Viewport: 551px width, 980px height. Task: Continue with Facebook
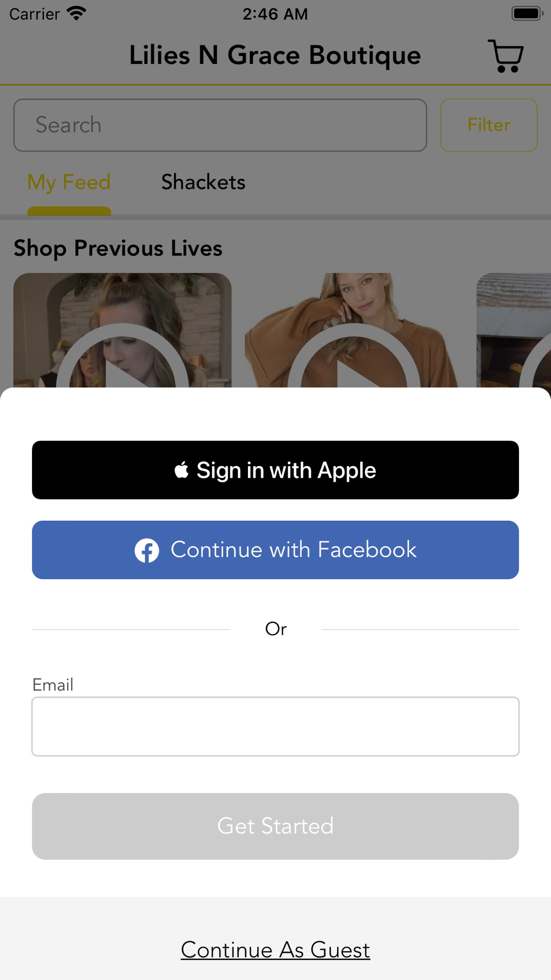pos(275,550)
